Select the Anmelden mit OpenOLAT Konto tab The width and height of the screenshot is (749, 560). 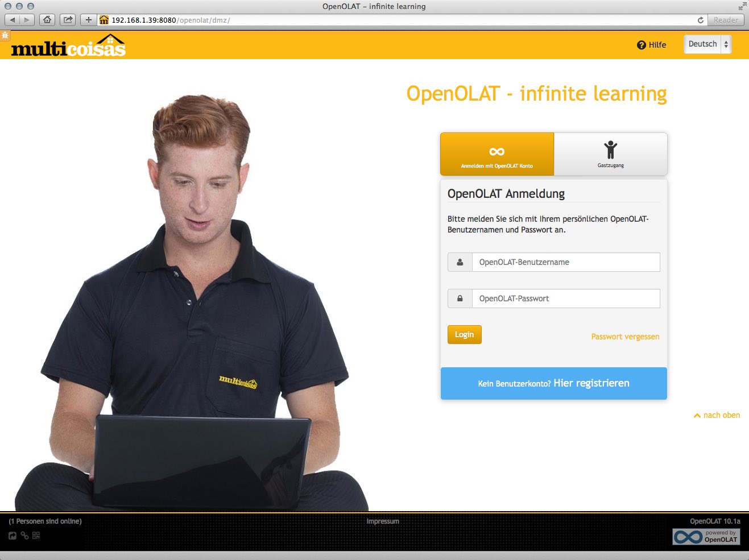pos(497,154)
